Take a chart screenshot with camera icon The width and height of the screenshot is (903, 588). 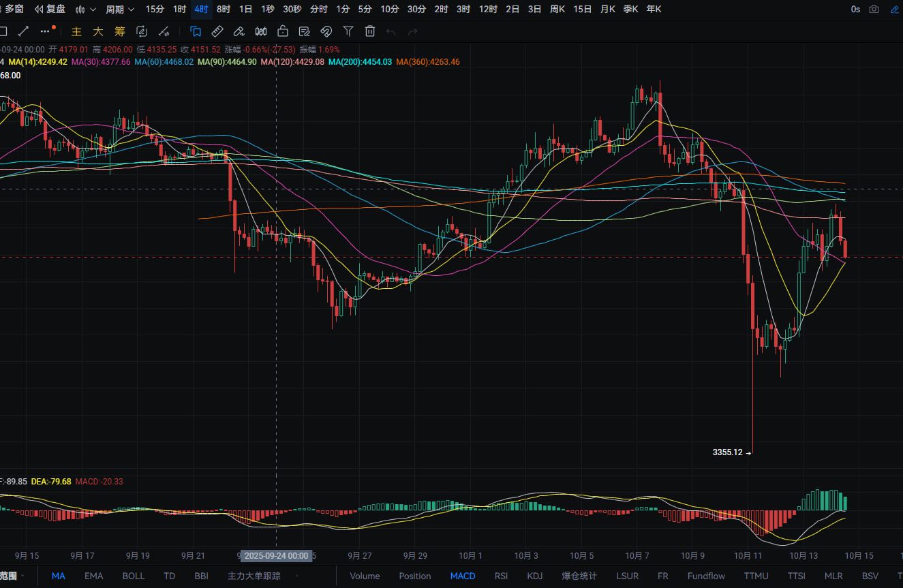pos(874,10)
